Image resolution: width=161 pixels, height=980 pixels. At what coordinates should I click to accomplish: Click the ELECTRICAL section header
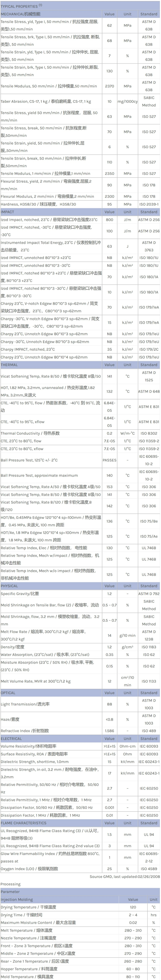coord(11,738)
